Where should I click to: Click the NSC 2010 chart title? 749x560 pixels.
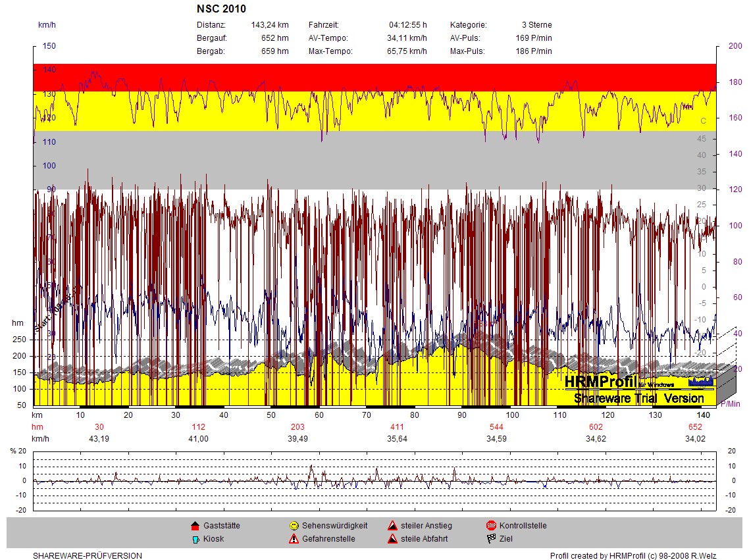point(221,9)
